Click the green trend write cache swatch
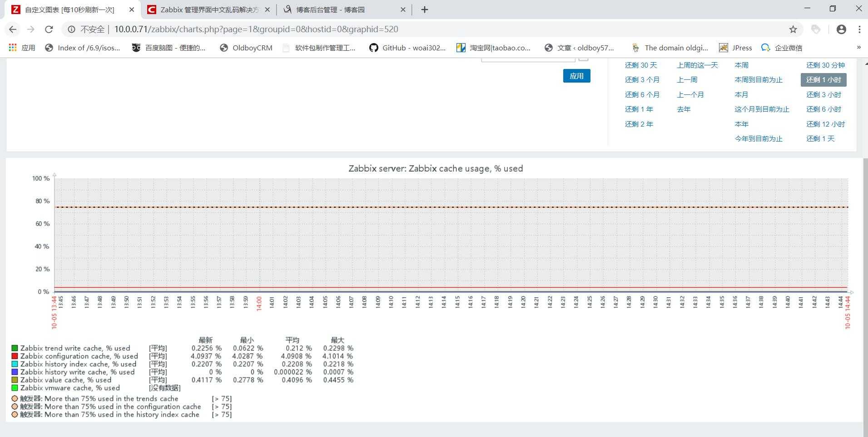This screenshot has width=868, height=437. coord(15,349)
